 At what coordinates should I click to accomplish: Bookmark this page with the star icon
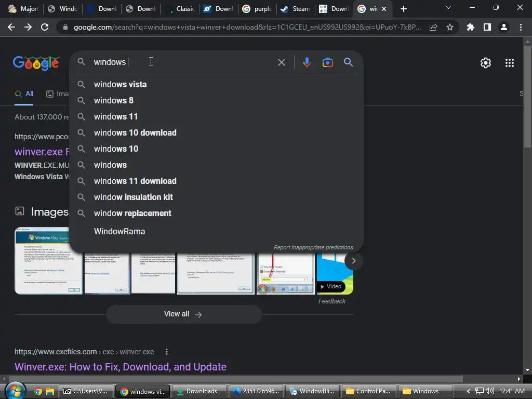tap(450, 27)
